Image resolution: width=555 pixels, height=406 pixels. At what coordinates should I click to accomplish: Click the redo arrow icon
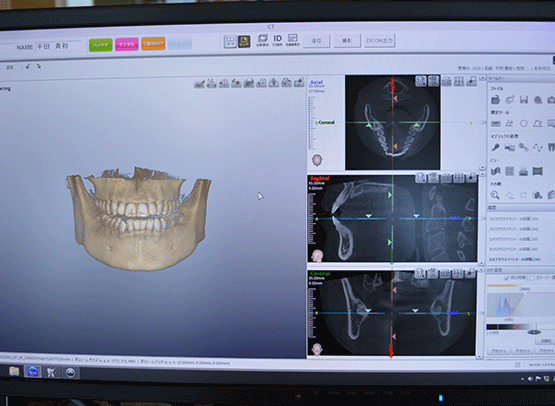coord(38,67)
